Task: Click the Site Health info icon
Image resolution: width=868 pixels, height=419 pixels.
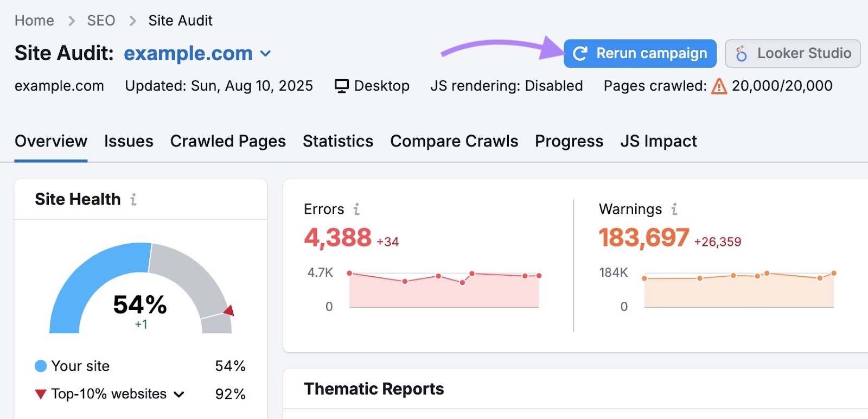Action: tap(133, 200)
